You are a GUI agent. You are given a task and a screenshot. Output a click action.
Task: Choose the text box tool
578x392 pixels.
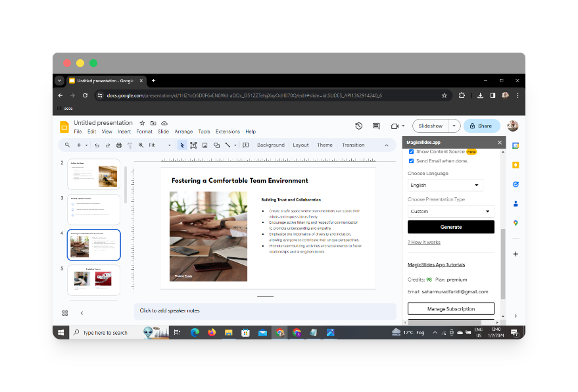(193, 145)
